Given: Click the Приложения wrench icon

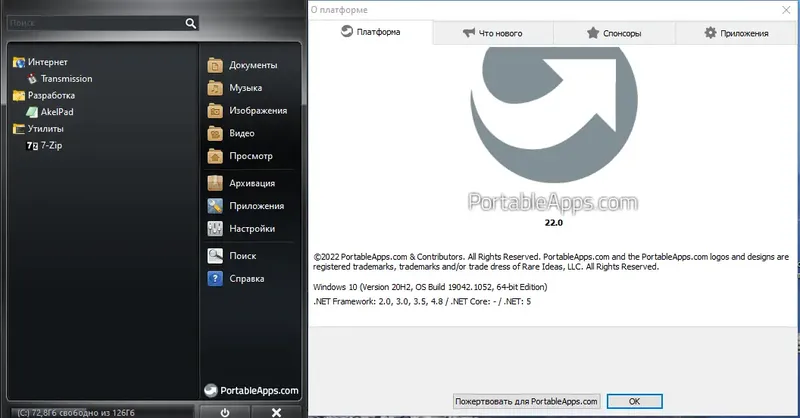Looking at the screenshot, I should 215,206.
